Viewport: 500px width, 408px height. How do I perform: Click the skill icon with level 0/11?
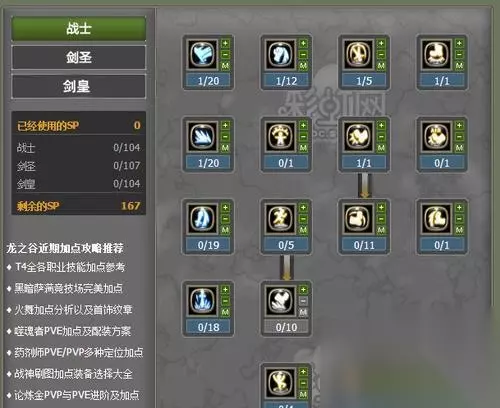coord(358,218)
